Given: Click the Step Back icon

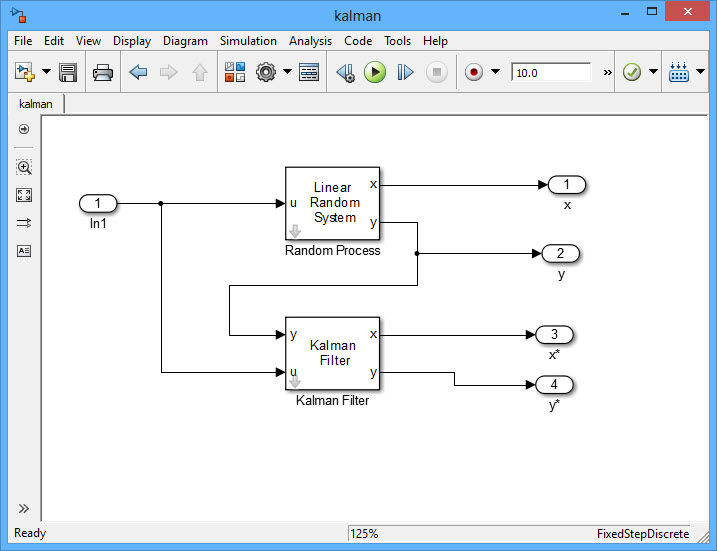Looking at the screenshot, I should [x=345, y=72].
